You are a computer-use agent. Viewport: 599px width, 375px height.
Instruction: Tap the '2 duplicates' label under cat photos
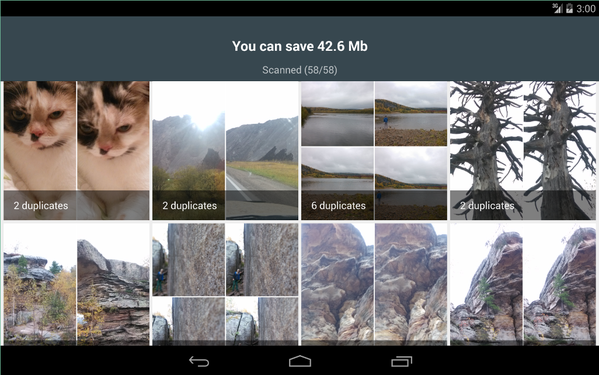(x=41, y=205)
